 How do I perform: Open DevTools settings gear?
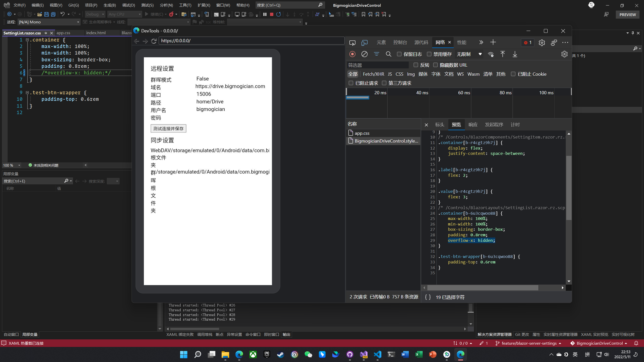(542, 42)
